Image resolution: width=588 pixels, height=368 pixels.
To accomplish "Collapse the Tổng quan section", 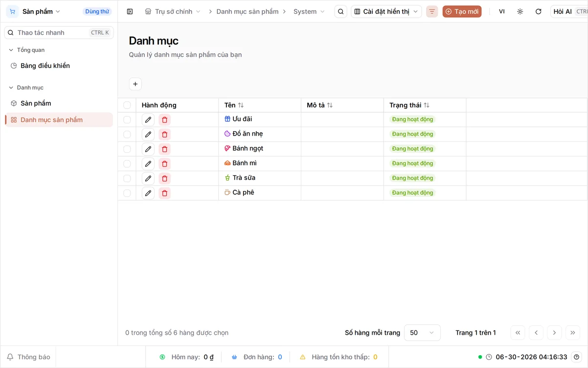I will coord(27,50).
